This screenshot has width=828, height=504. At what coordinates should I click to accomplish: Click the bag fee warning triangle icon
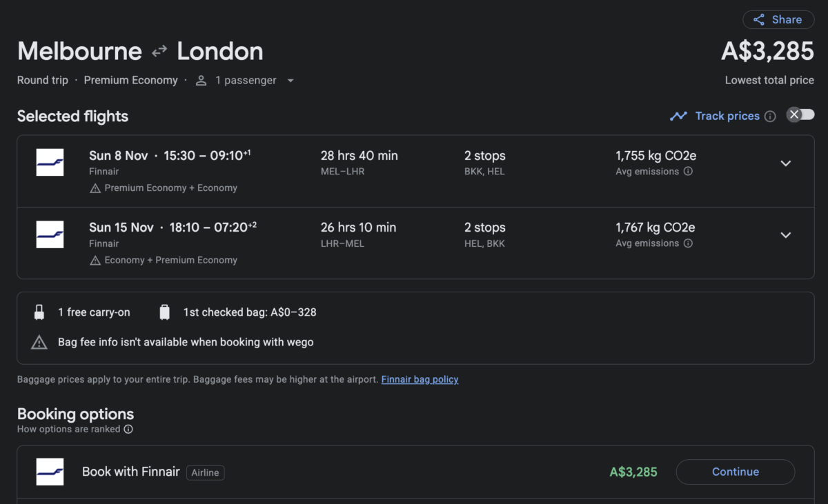click(39, 342)
